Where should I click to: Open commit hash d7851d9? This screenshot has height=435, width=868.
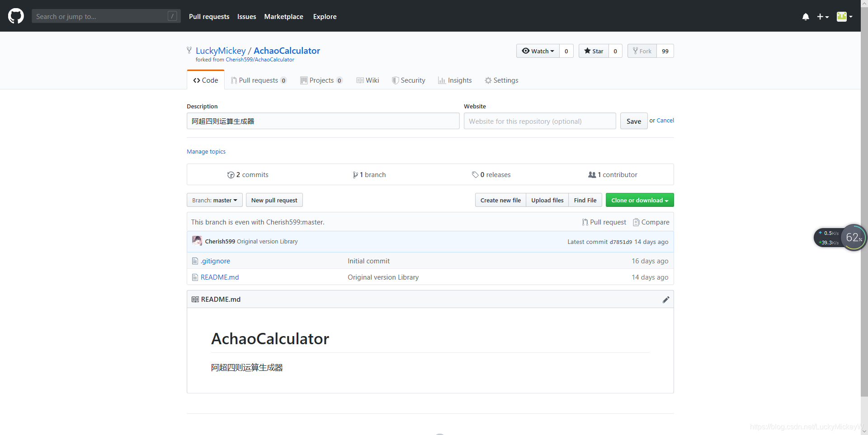click(x=621, y=242)
